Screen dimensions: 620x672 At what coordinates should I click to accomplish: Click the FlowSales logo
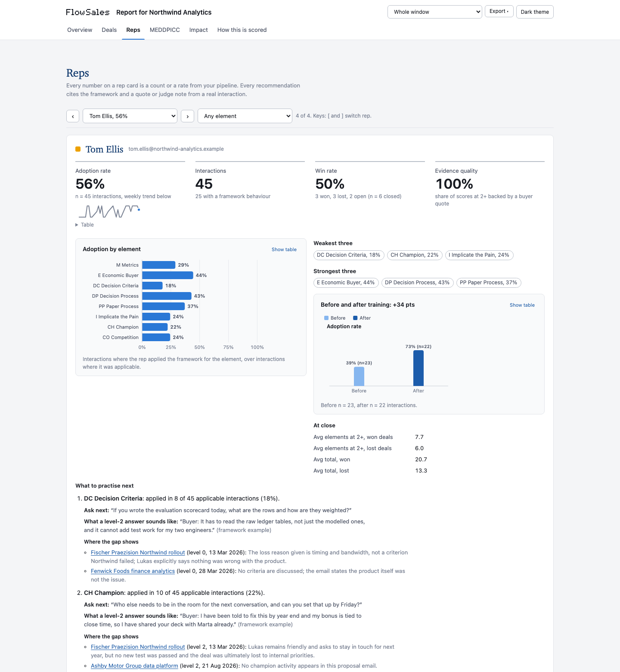pos(88,12)
